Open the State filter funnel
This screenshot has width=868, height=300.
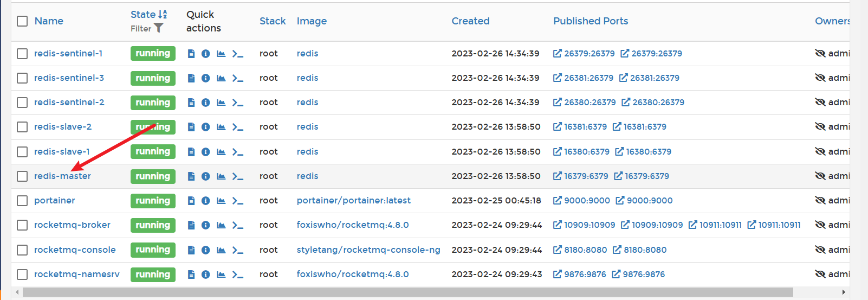click(x=158, y=28)
